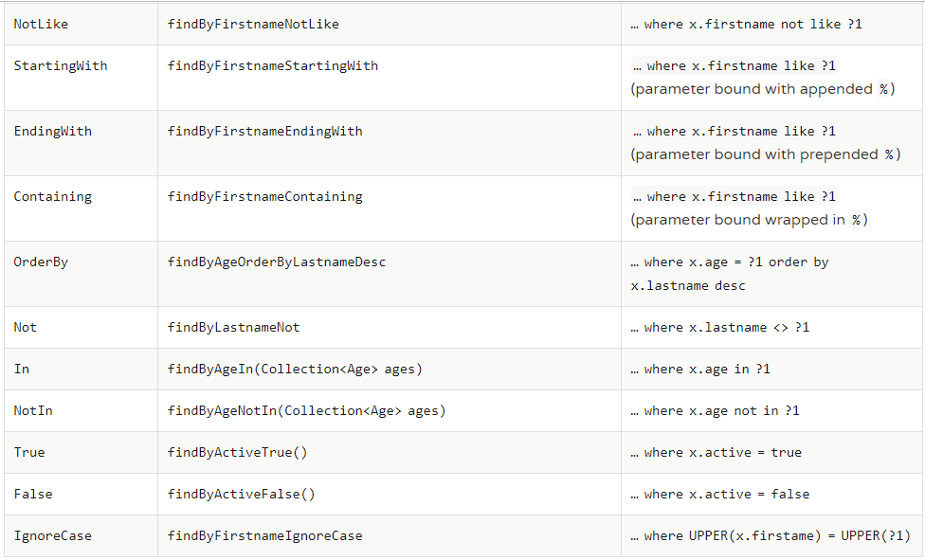Screen dimensions: 925x560
Task: Click findByFirstnameNotLike sample method
Action: [253, 25]
